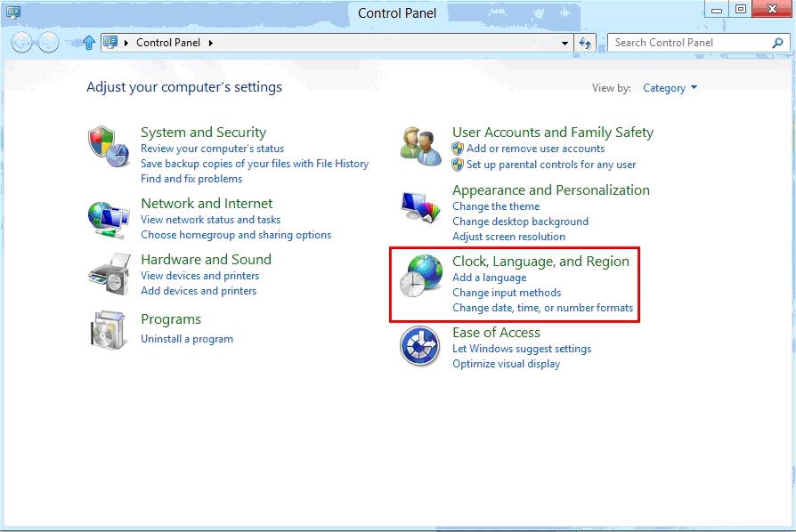Click the Control Panel icon in the title bar
Image resolution: width=796 pixels, height=532 pixels.
point(13,12)
